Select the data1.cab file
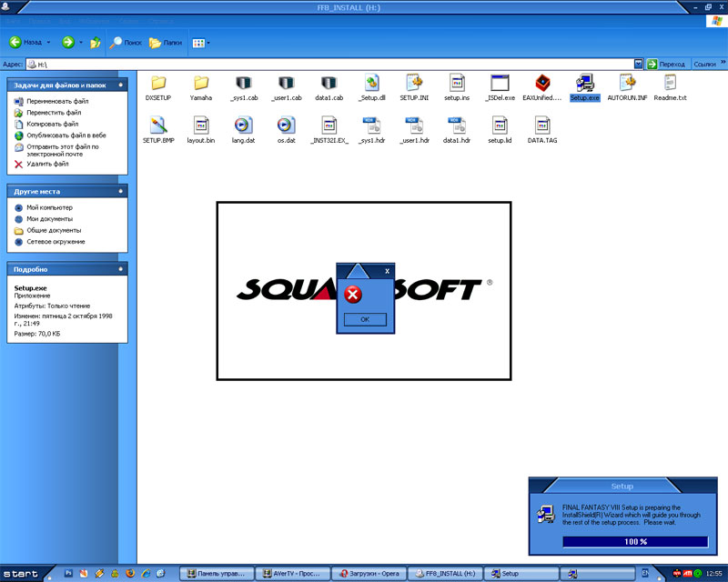 (329, 88)
